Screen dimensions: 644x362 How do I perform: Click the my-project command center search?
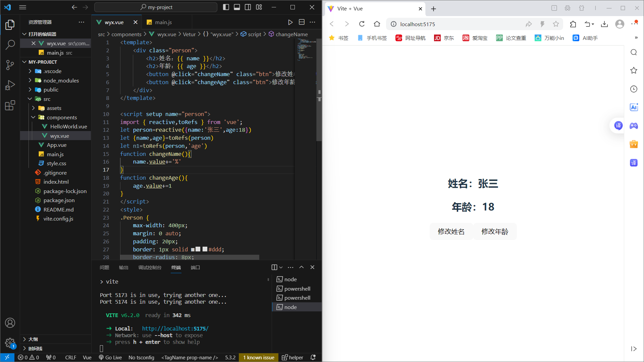click(156, 7)
